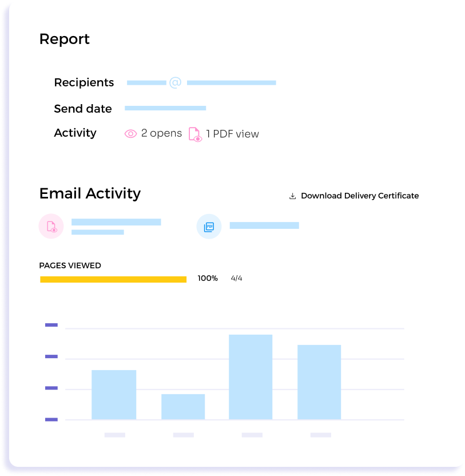Click "Download Delivery Certificate"

tap(359, 195)
